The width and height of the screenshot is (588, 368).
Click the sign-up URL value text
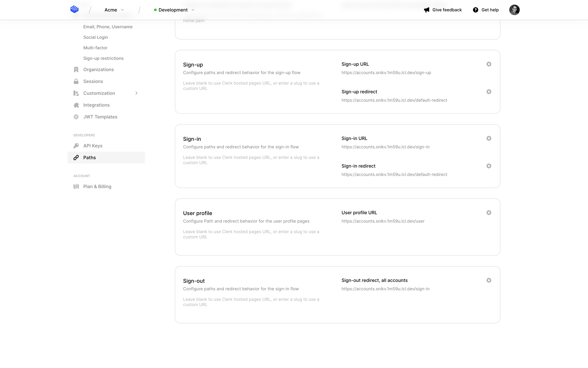point(386,72)
